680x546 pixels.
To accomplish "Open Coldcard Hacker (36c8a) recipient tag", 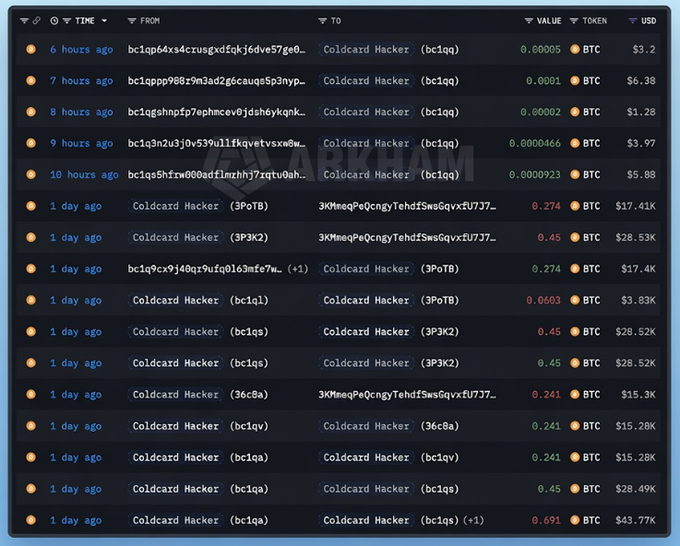I will tap(366, 426).
